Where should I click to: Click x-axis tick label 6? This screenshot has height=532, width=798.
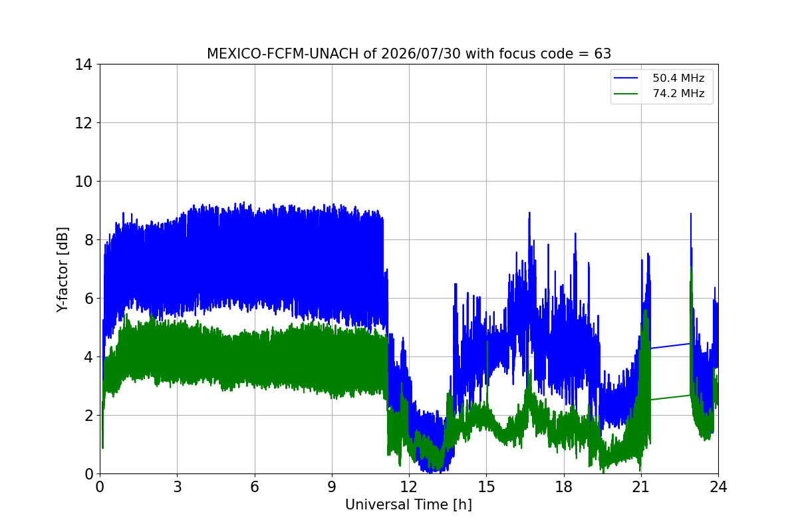(x=254, y=486)
